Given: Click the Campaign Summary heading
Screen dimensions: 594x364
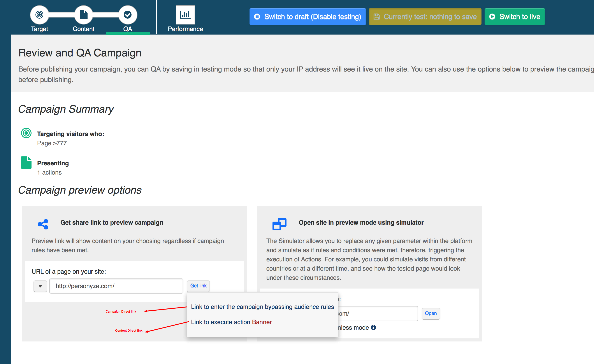Looking at the screenshot, I should (x=66, y=109).
